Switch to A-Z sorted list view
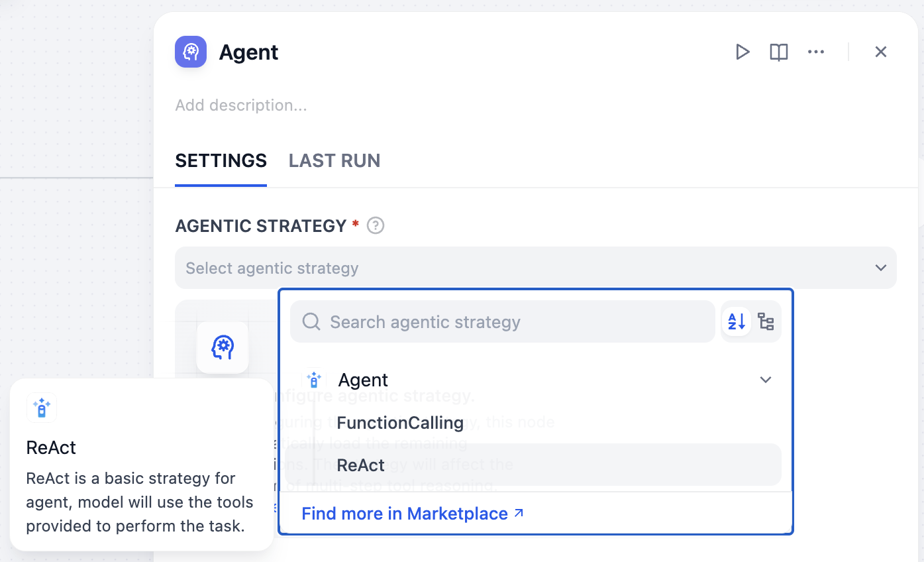This screenshot has height=562, width=924. [737, 322]
